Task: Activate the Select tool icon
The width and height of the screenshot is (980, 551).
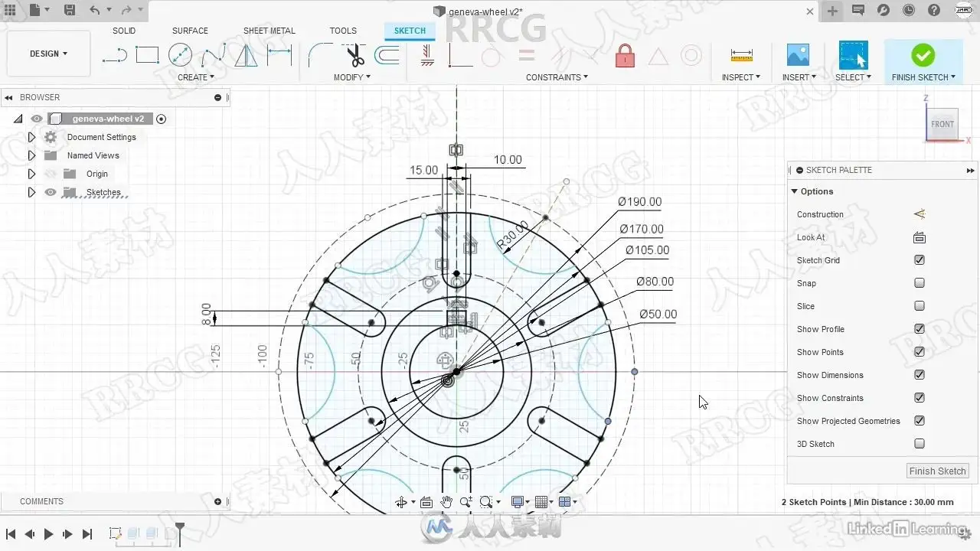Action: (x=853, y=55)
